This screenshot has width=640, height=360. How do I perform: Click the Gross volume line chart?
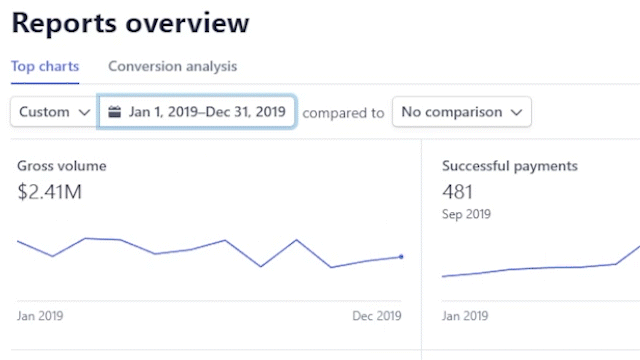pyautogui.click(x=209, y=253)
